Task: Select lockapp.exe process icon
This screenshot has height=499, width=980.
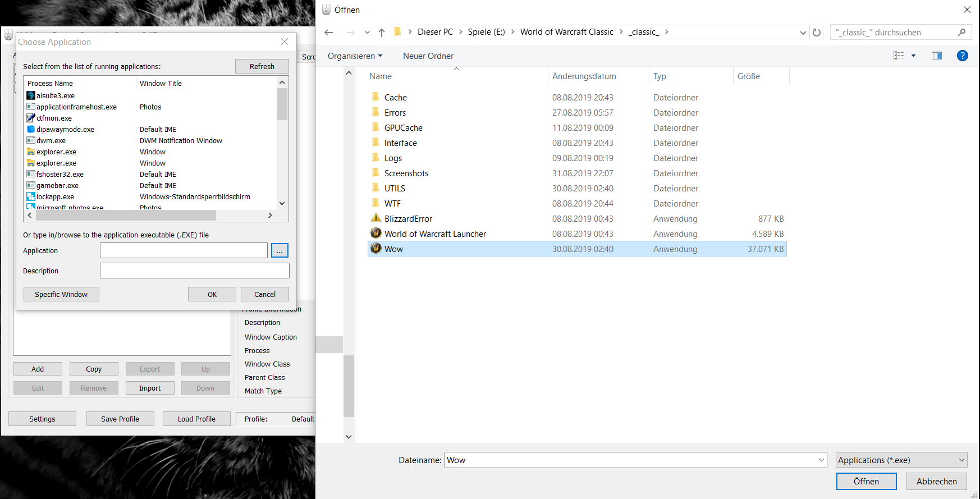Action: pos(31,196)
